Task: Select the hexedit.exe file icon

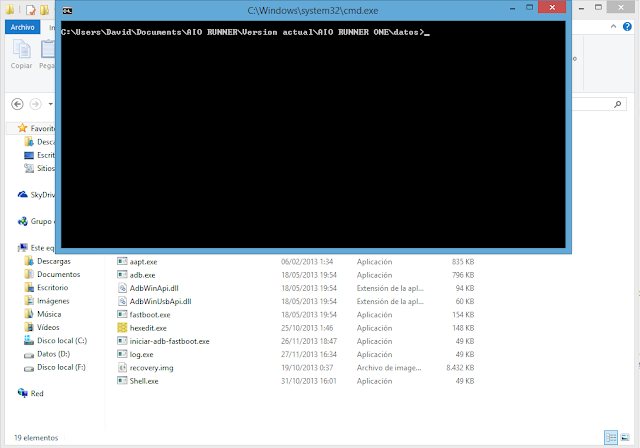Action: point(122,328)
